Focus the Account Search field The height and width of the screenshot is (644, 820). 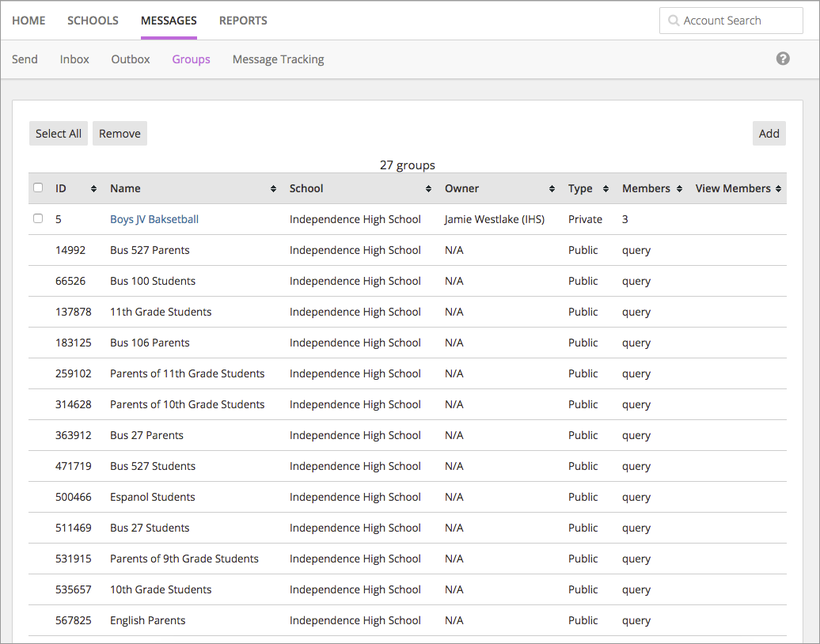731,21
